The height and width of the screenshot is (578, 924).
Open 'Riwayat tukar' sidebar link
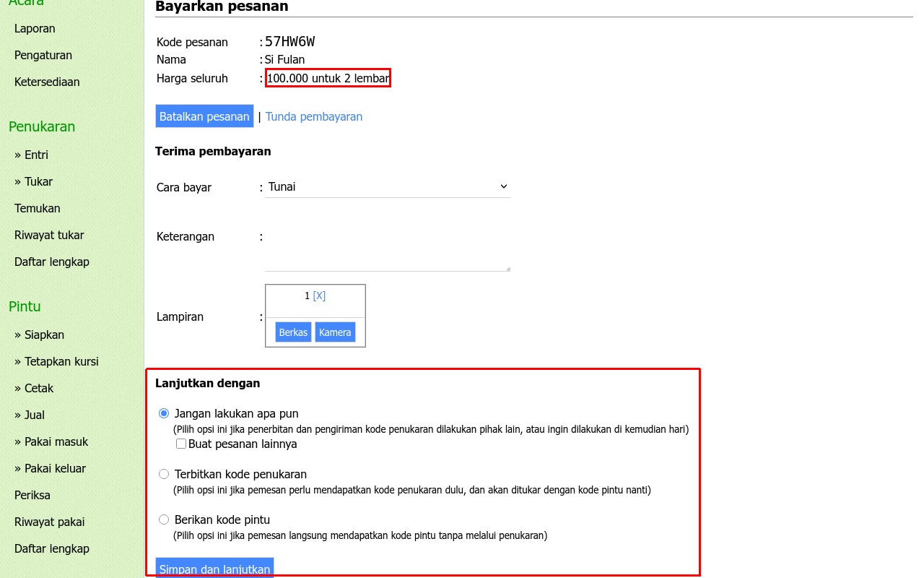click(x=49, y=236)
